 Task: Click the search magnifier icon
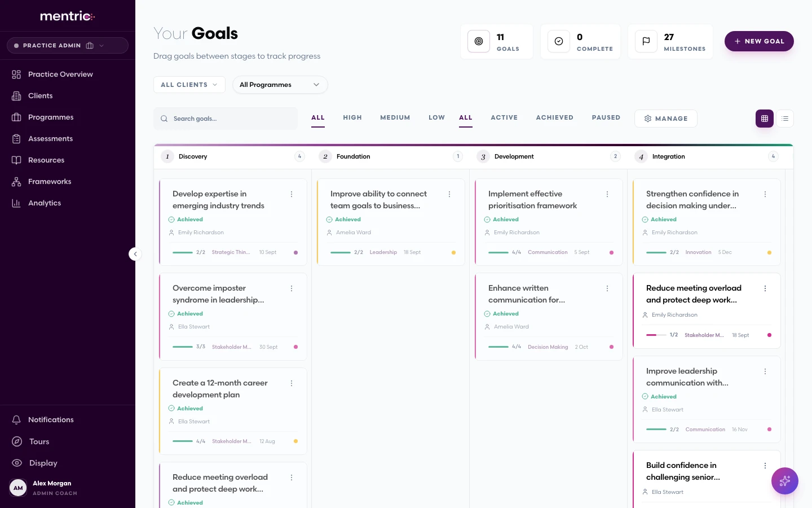164,119
